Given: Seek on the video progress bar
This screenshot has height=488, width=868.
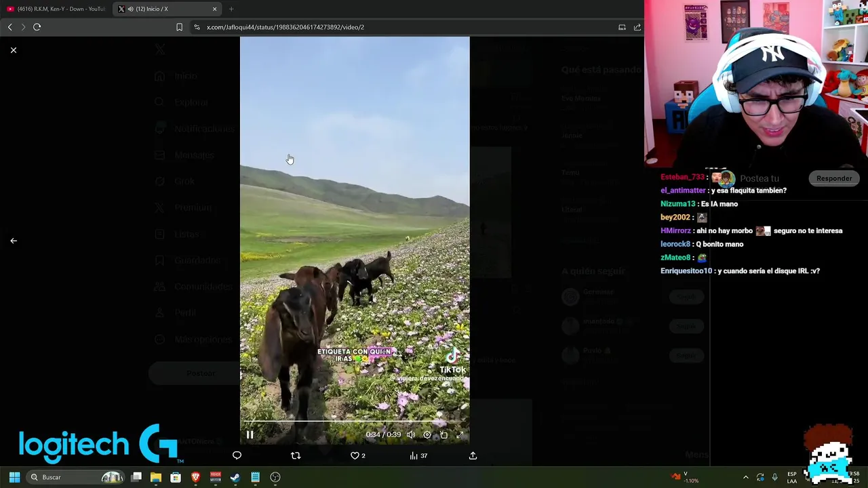Looking at the screenshot, I should [355, 422].
